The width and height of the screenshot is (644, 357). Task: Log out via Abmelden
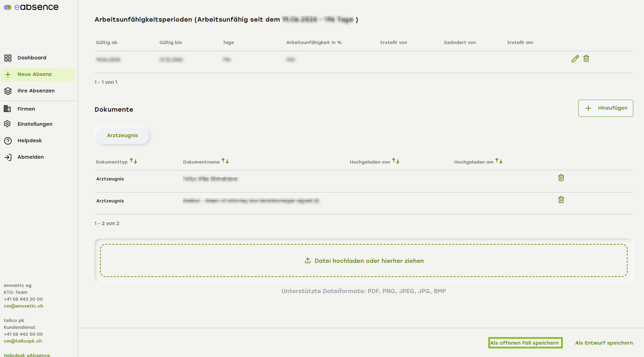31,157
